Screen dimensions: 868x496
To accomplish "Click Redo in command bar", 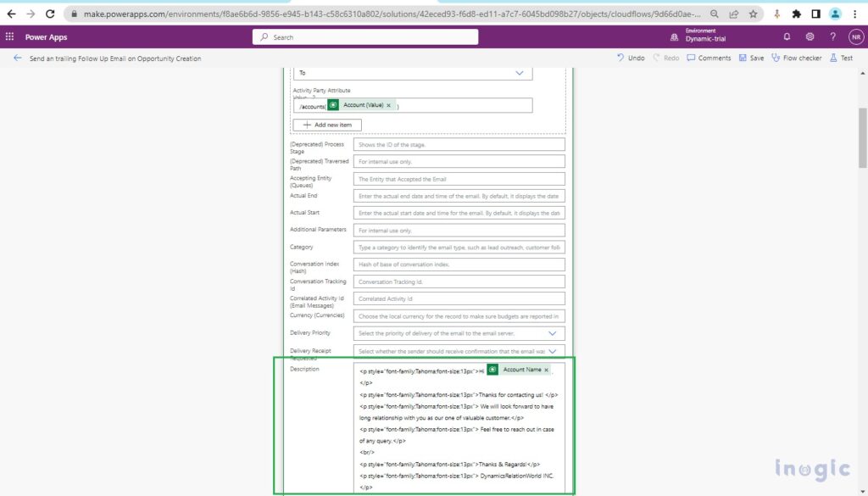I will coord(666,58).
